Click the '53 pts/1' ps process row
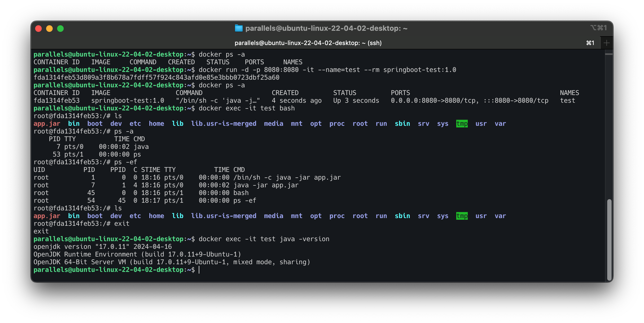The image size is (644, 323). (97, 154)
